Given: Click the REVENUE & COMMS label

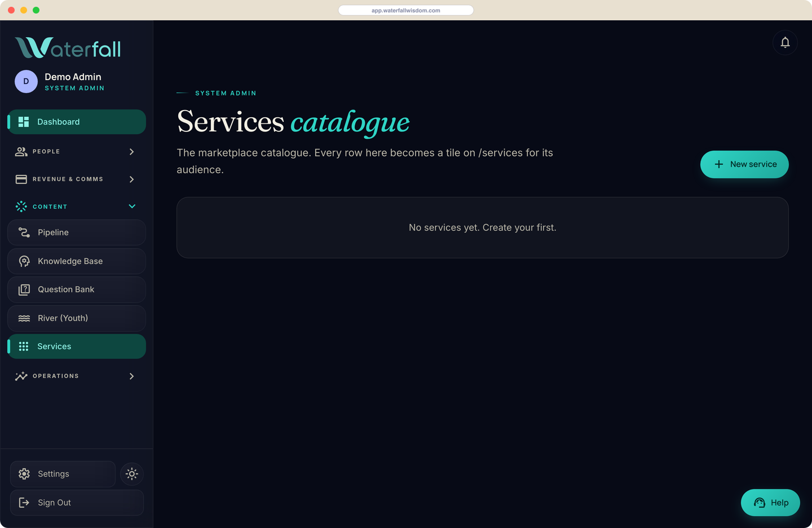Looking at the screenshot, I should coord(68,179).
